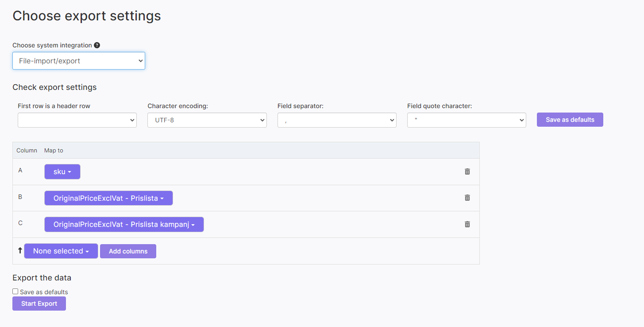644x327 pixels.
Task: Click purple Save as defaults button
Action: [x=570, y=120]
